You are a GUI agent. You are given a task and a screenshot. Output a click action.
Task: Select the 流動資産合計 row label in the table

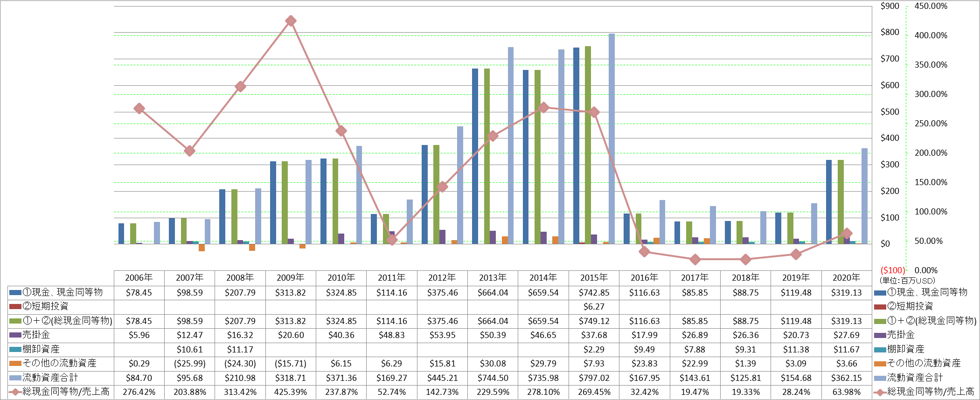pyautogui.click(x=50, y=378)
